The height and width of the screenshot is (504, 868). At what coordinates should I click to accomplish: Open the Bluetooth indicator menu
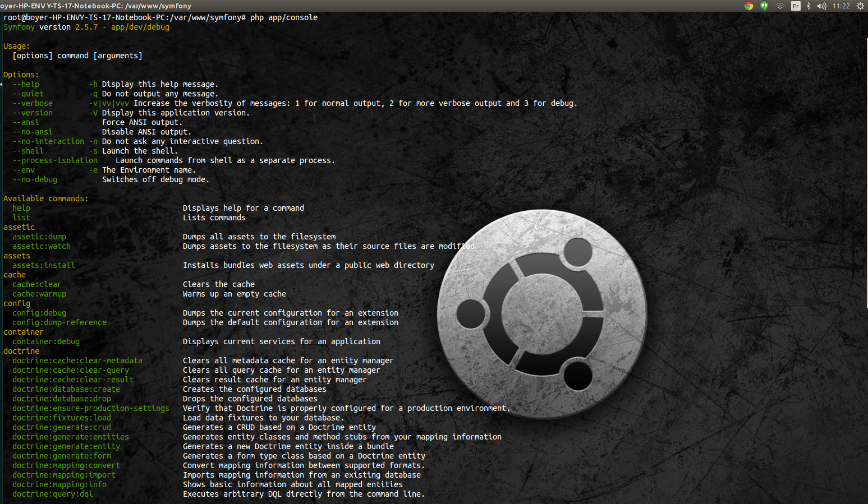(809, 6)
